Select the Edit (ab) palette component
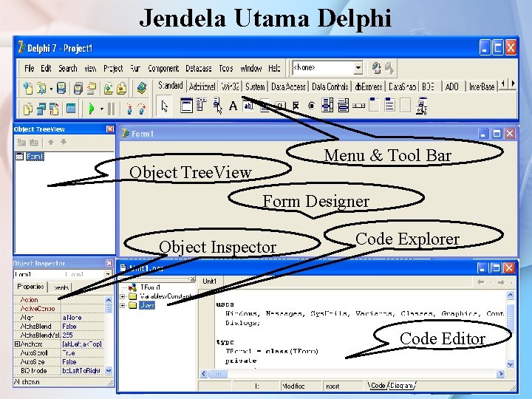Screen dimensions: 532x399 click(249, 106)
